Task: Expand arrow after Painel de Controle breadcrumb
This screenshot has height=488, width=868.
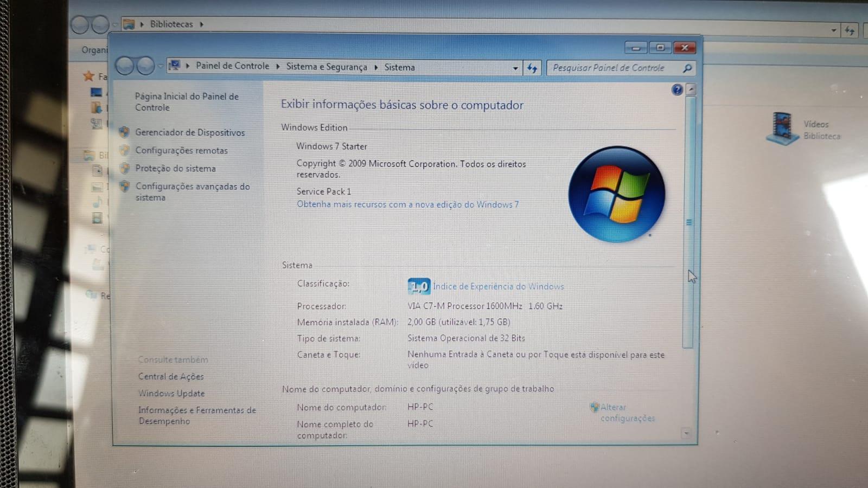Action: (x=278, y=67)
